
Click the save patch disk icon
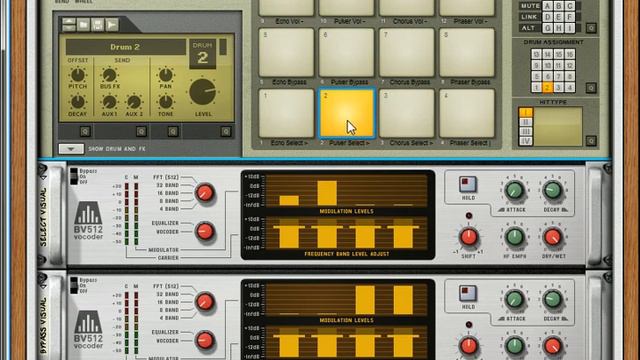98,25
